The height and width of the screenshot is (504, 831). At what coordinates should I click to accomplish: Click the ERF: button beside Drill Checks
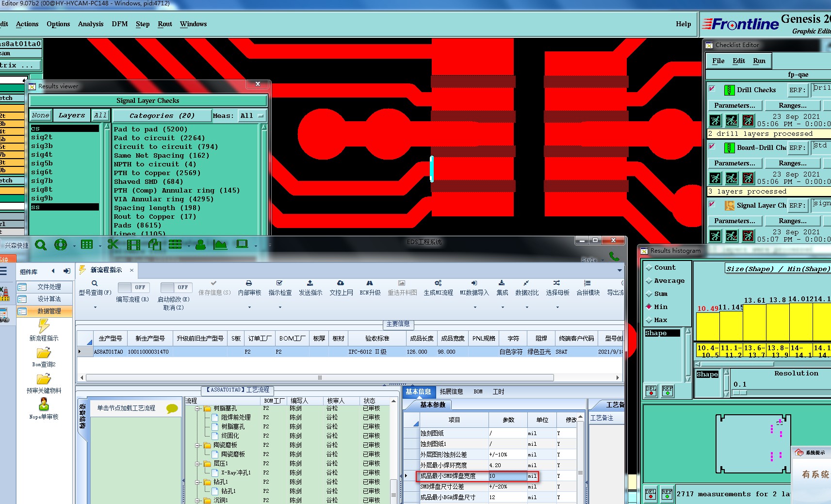[x=797, y=90]
